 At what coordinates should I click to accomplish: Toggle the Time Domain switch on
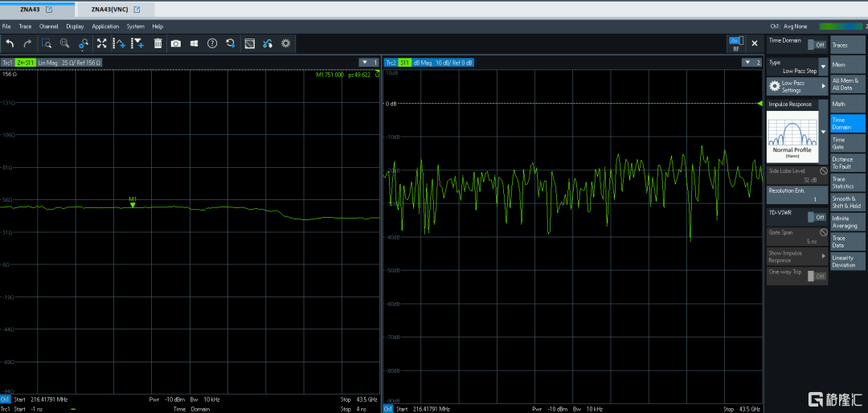point(816,45)
